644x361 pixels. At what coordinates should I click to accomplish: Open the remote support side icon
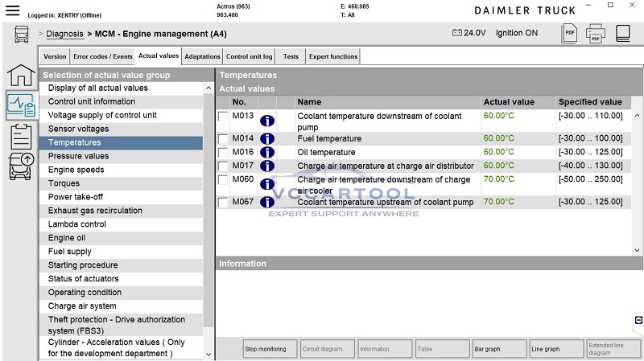(638, 320)
